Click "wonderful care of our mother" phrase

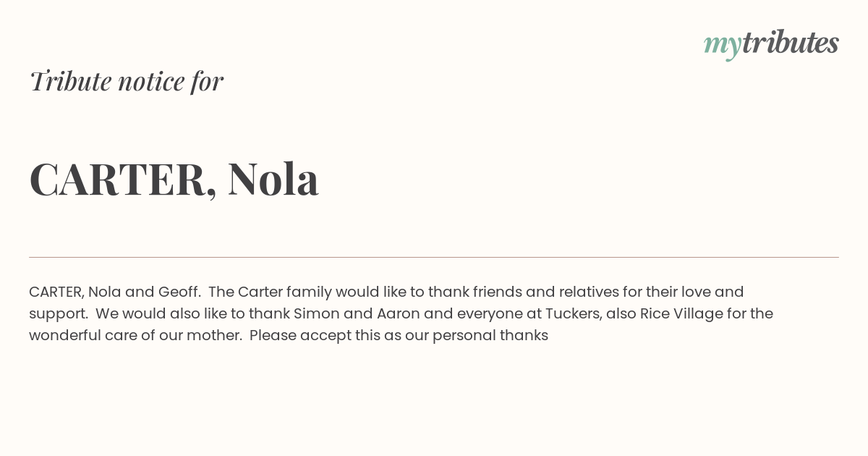tap(135, 336)
